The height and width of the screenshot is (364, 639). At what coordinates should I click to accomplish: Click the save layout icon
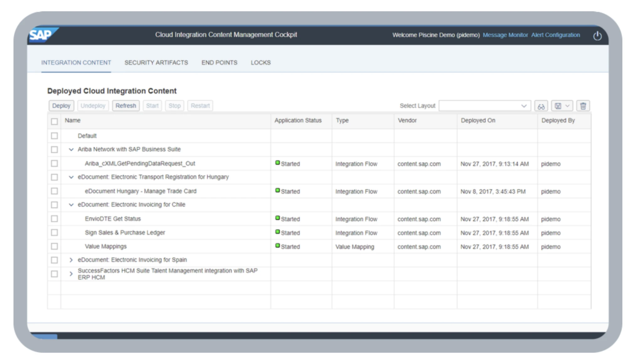click(558, 106)
